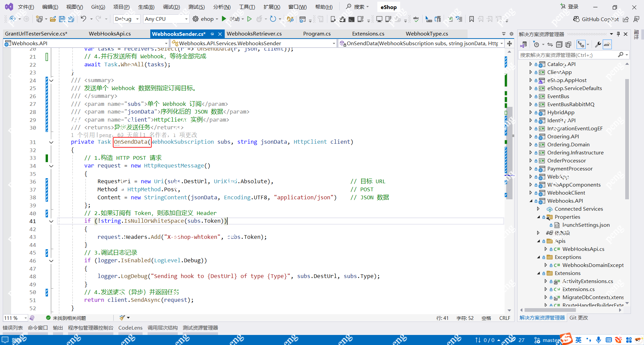Toggle Preview Selected Items in Solution Explorer

pyautogui.click(x=607, y=45)
